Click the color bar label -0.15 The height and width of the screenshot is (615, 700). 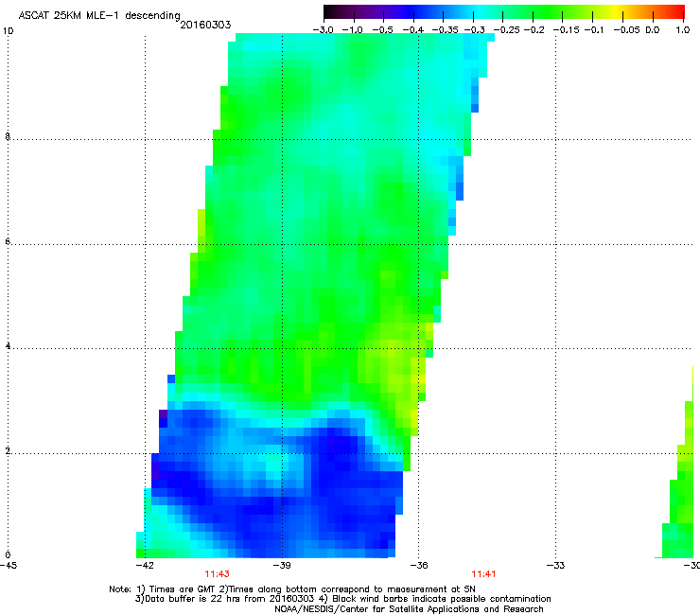(566, 30)
